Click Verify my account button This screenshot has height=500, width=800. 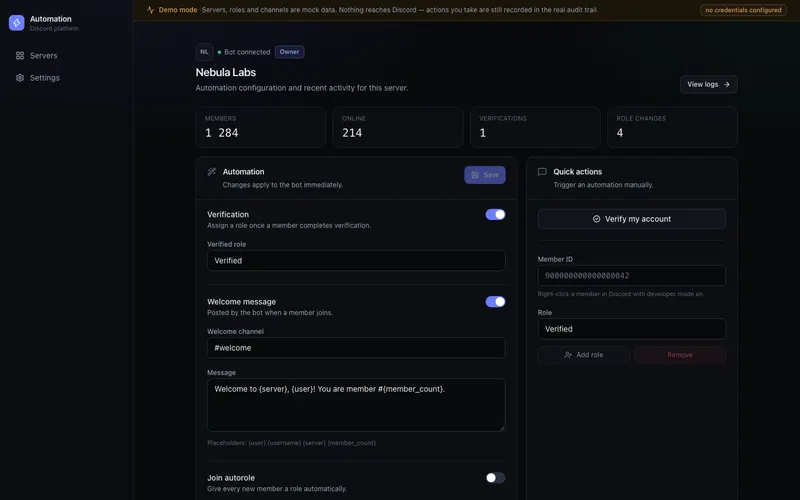[632, 219]
